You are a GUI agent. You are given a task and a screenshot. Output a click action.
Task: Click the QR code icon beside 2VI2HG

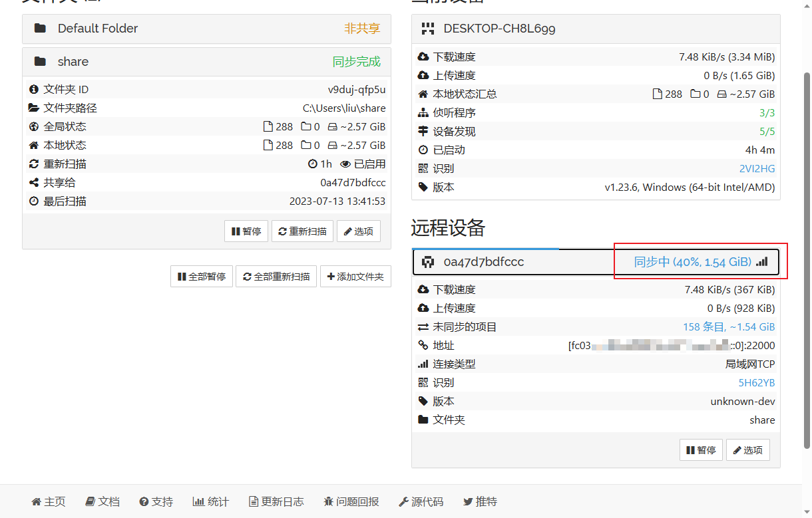(423, 169)
